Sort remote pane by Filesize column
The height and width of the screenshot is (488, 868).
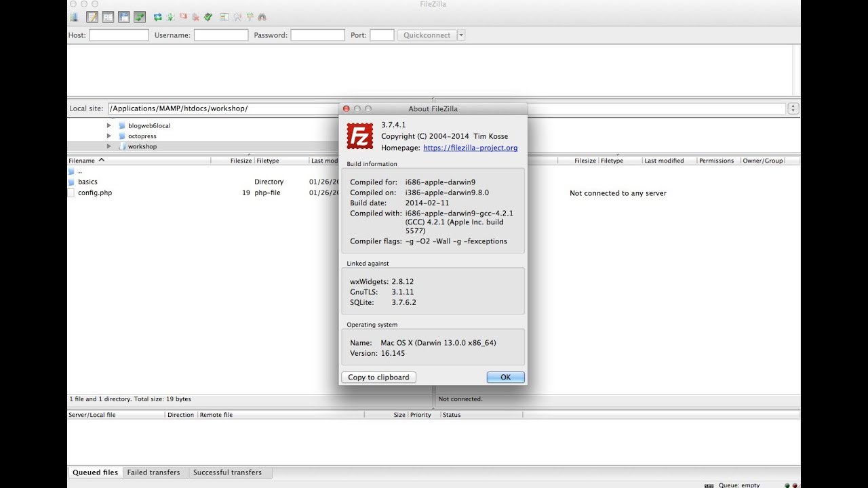[x=578, y=161]
